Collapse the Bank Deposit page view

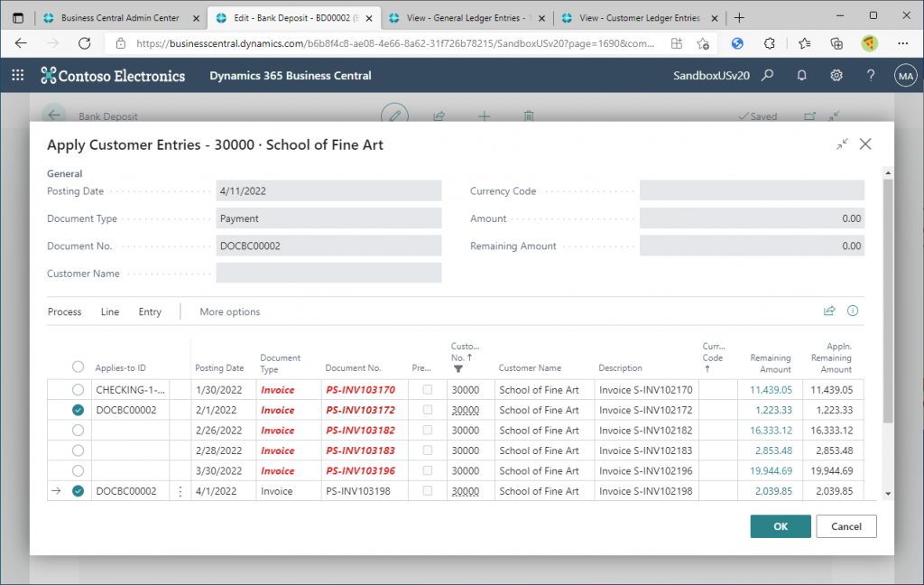[x=834, y=116]
